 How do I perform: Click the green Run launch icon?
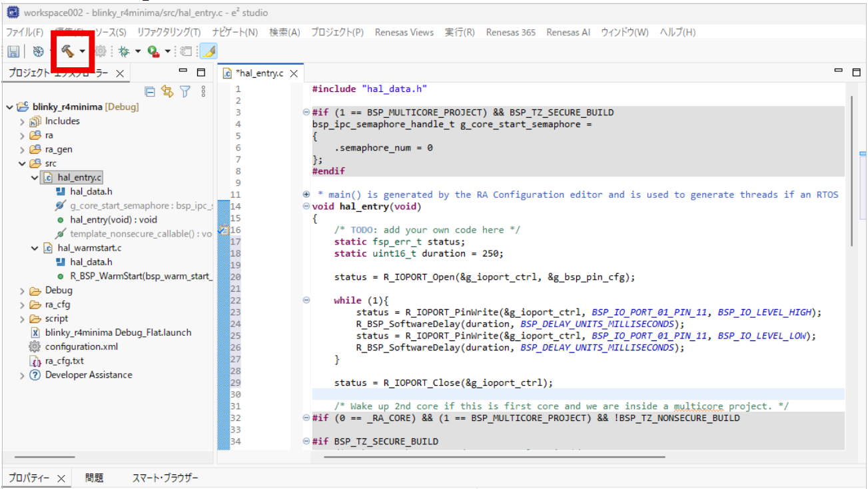click(x=153, y=51)
